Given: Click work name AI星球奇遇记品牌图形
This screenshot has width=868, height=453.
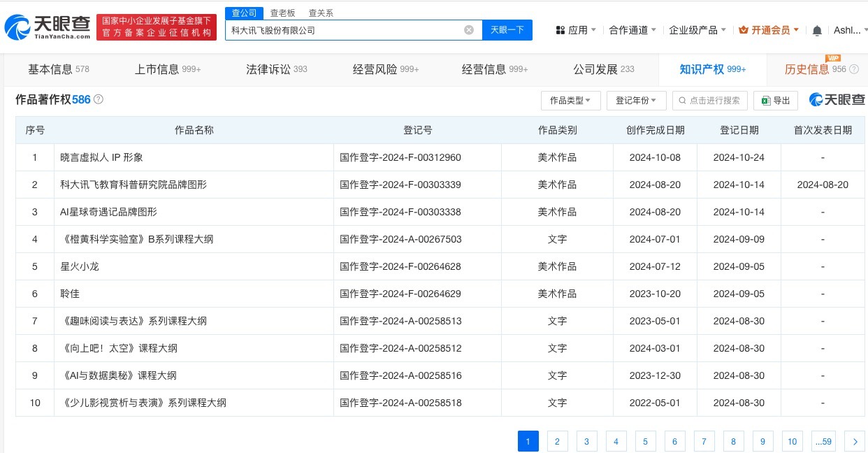Looking at the screenshot, I should pos(108,212).
